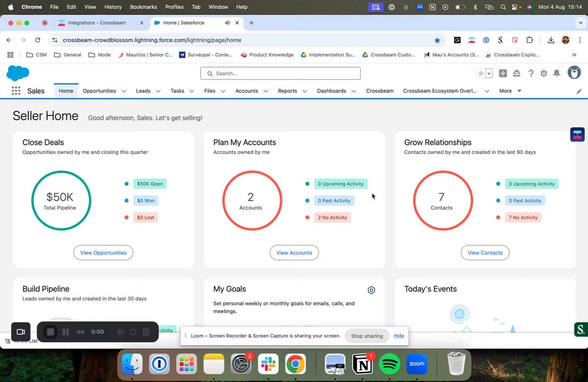This screenshot has height=382, width=588.
Task: Open the Profiles menu in menu bar
Action: (174, 7)
